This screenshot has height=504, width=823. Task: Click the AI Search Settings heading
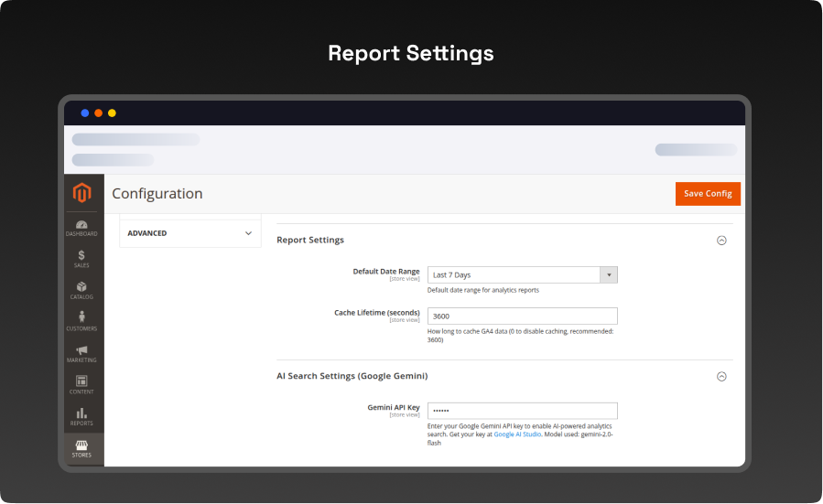(352, 376)
